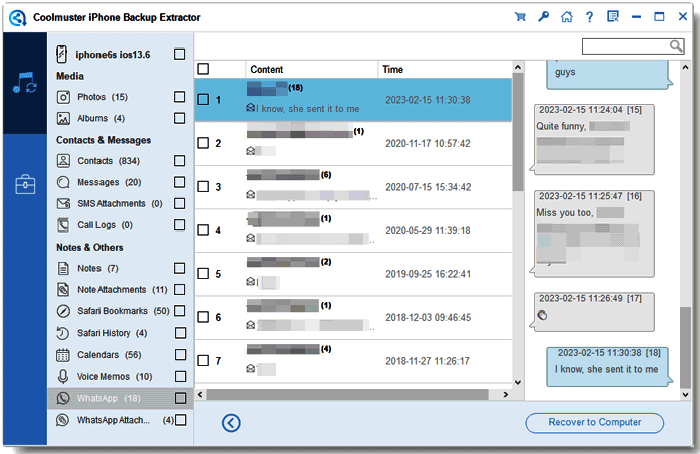Screen dimensions: 700x454
Task: Open the shopping cart purchase icon
Action: [520, 17]
